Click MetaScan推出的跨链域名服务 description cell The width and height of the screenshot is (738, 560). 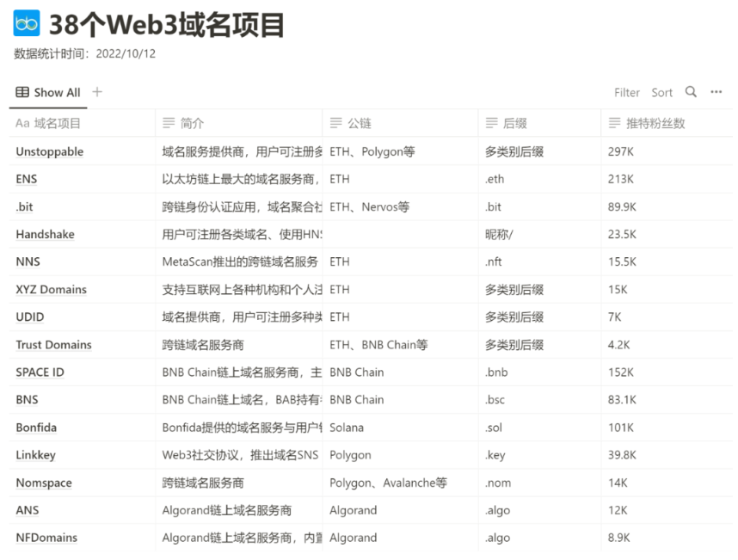click(x=239, y=262)
